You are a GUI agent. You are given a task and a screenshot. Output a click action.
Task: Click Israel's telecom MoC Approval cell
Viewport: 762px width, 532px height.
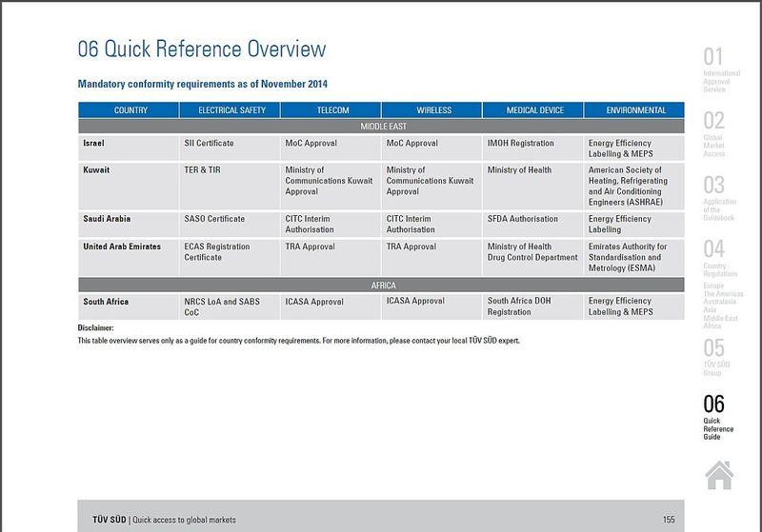coord(331,148)
